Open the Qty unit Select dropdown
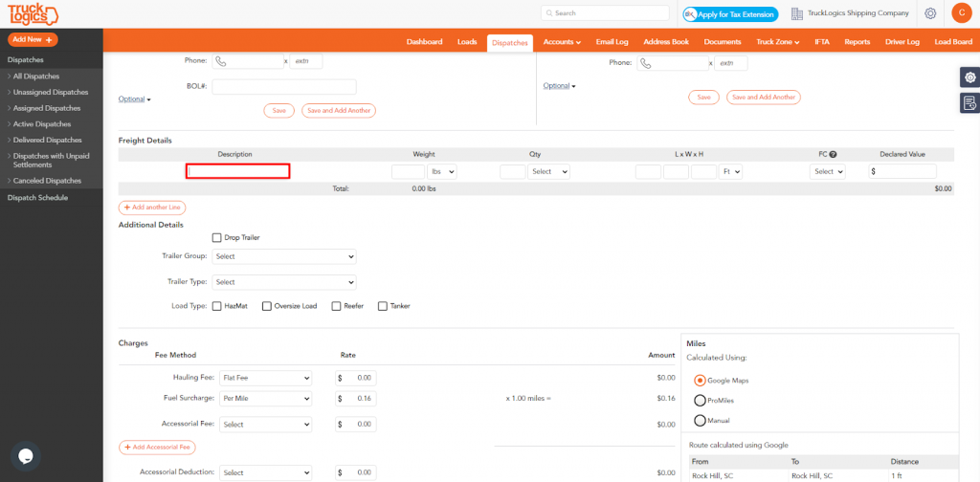 (548, 172)
